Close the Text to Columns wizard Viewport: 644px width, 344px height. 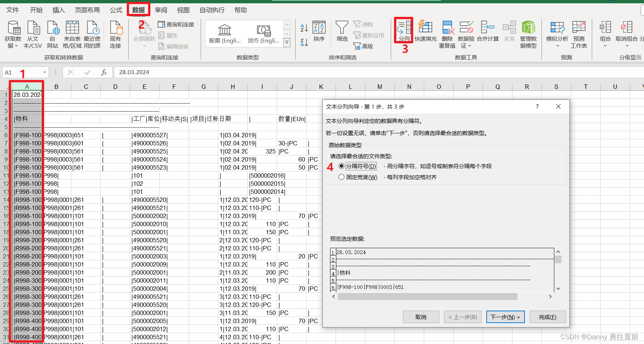click(558, 106)
